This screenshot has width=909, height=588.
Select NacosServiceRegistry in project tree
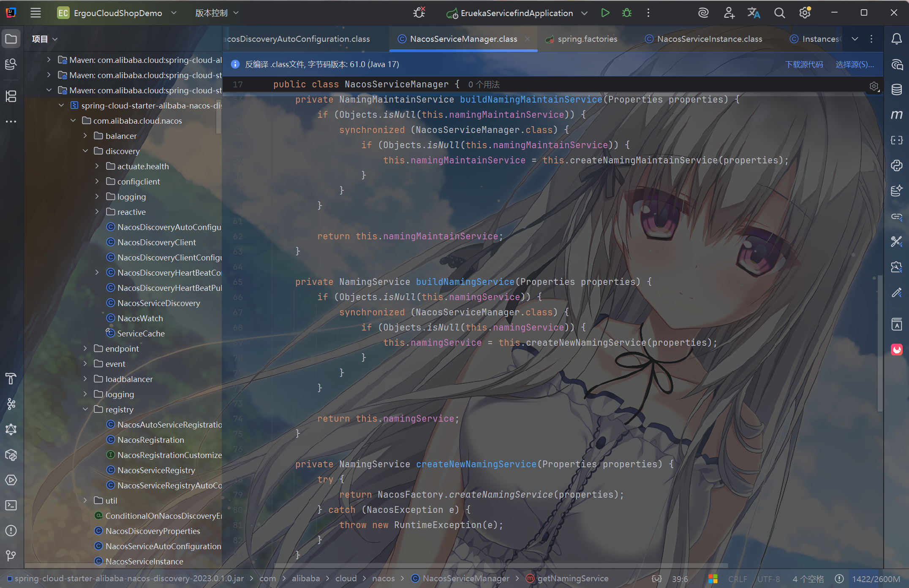[x=156, y=470]
